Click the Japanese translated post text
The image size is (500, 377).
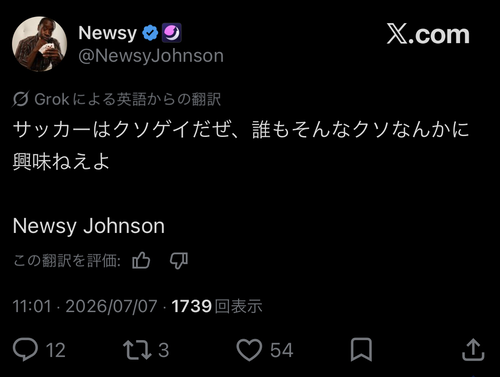(241, 145)
